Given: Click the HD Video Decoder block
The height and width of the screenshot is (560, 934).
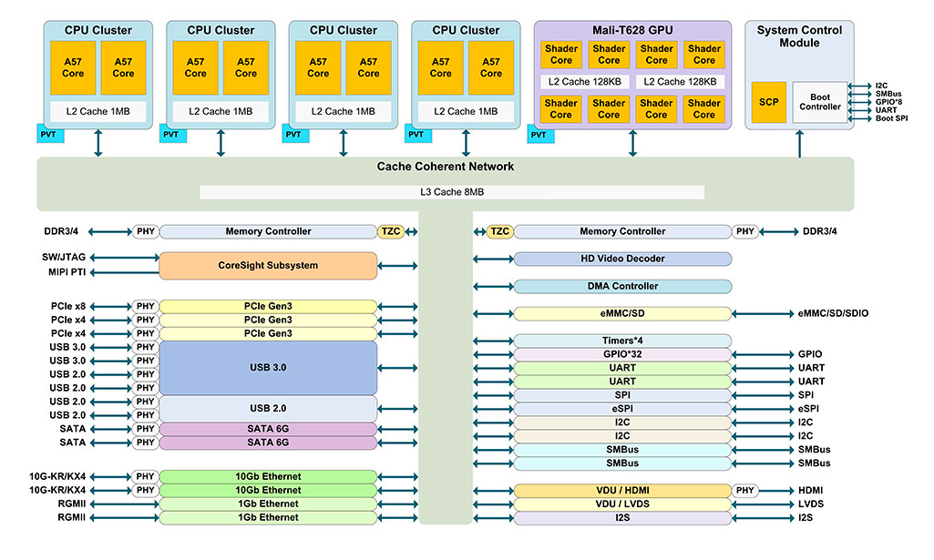Looking at the screenshot, I should pos(622,259).
